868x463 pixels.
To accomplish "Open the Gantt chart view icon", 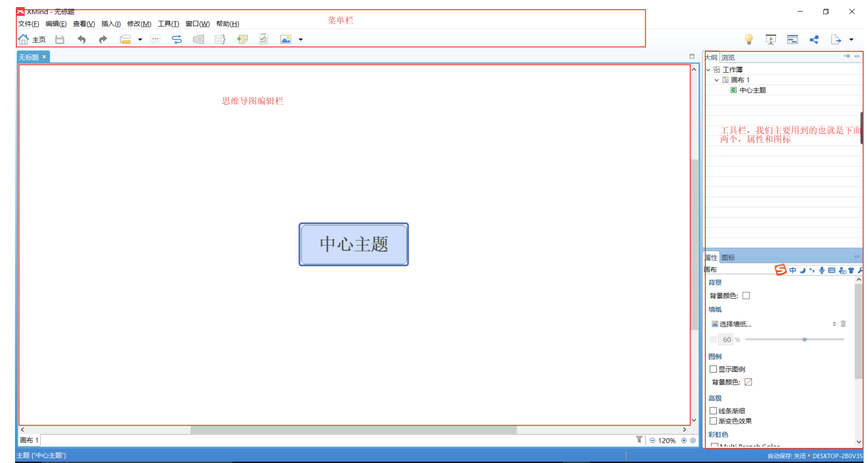I will coord(792,39).
